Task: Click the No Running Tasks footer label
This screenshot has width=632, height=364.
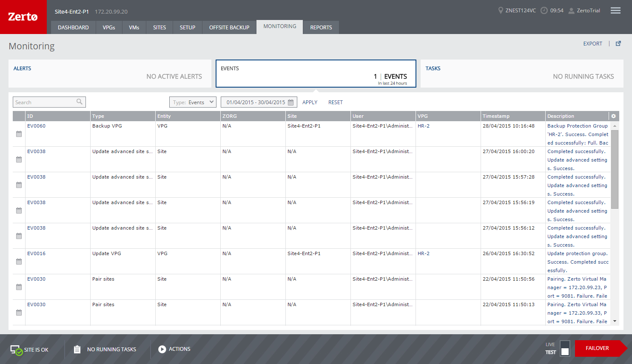Action: pyautogui.click(x=111, y=350)
